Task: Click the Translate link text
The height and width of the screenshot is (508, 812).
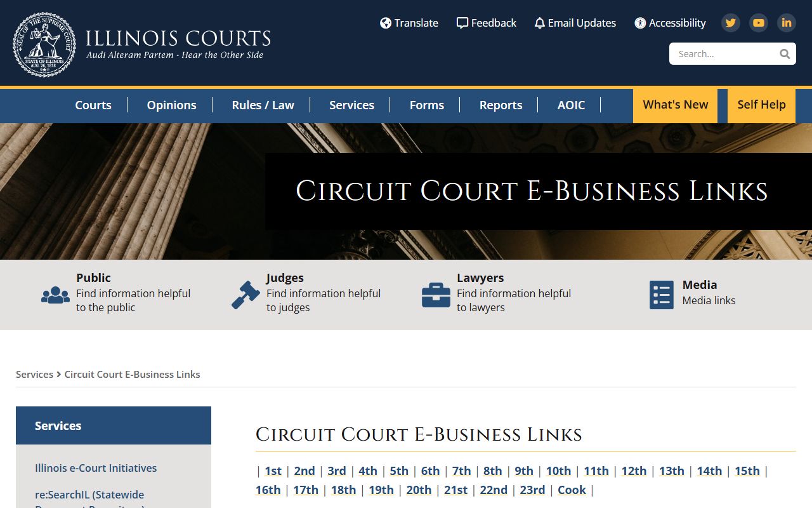Action: click(416, 23)
